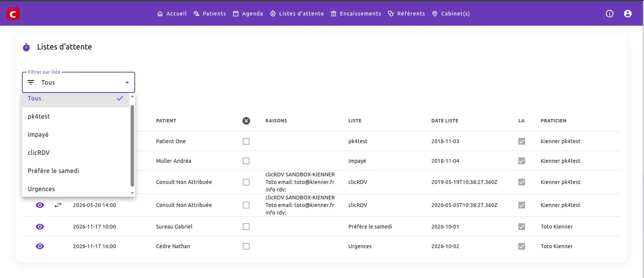Open the Référents navigation item
This screenshot has height=278, width=644.
pyautogui.click(x=407, y=14)
